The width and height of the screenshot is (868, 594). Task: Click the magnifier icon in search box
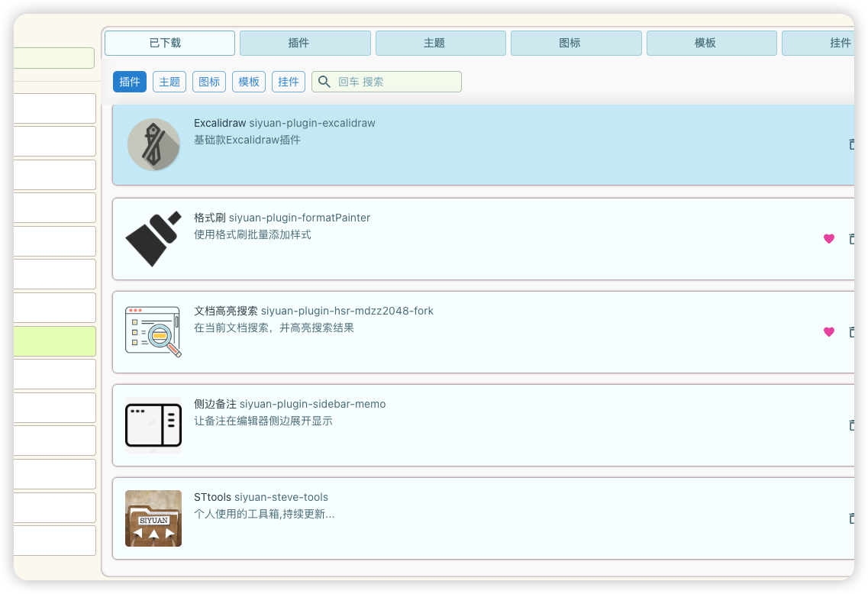click(324, 82)
